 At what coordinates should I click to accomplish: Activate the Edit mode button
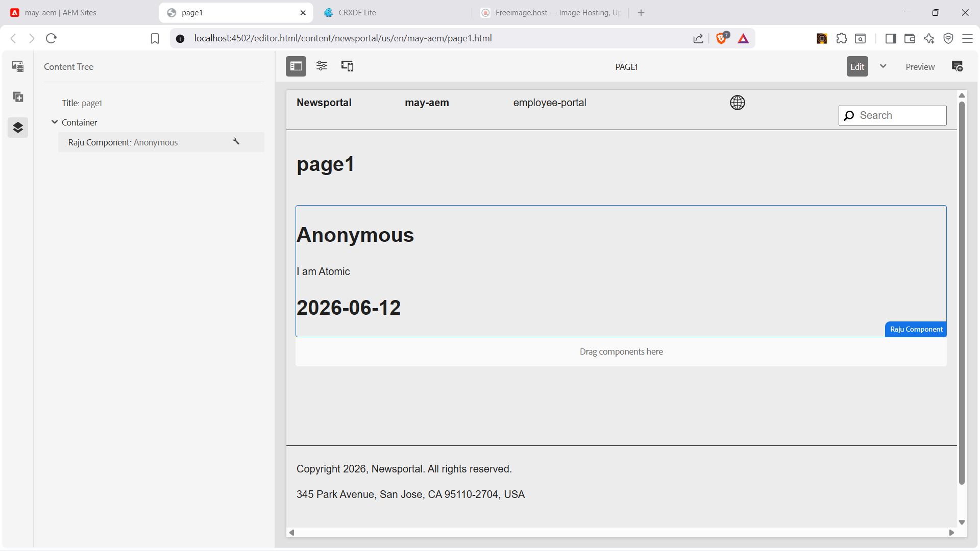(857, 67)
